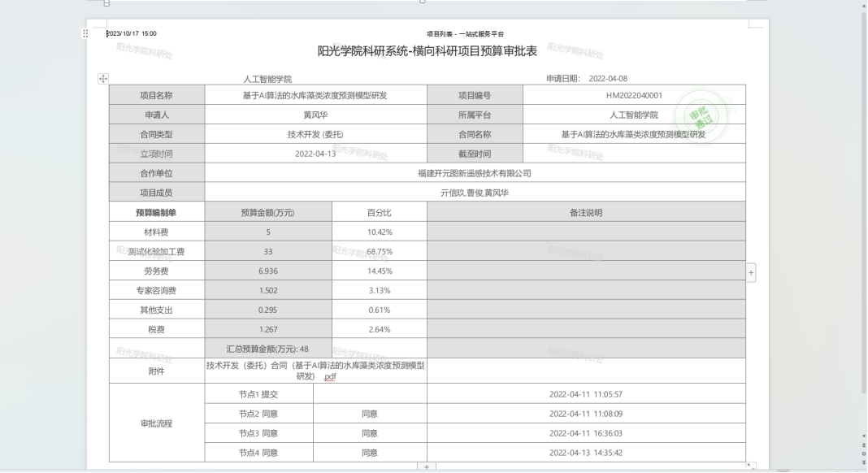868x473 pixels.
Task: Click the 专家咨询费 row label
Action: pos(157,290)
